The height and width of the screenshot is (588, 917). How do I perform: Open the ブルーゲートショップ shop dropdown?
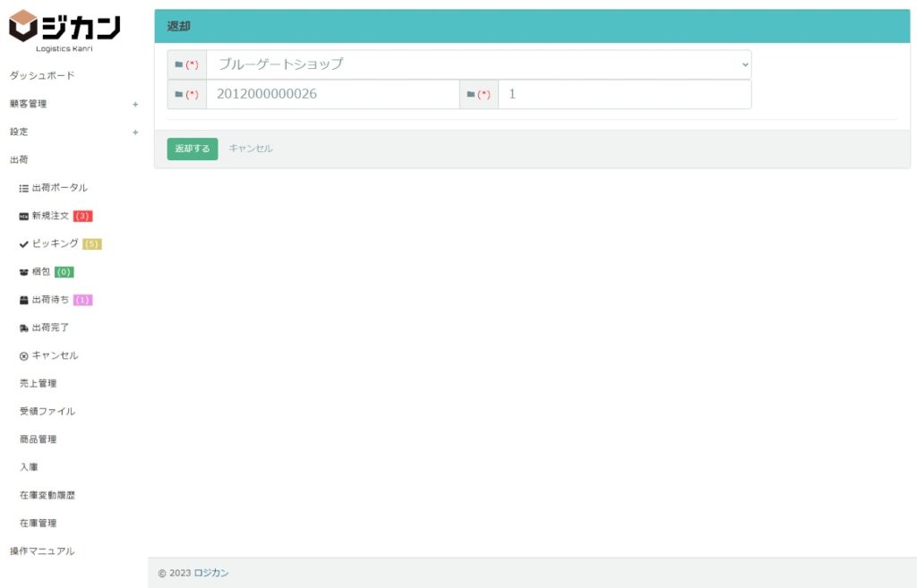[x=478, y=64]
